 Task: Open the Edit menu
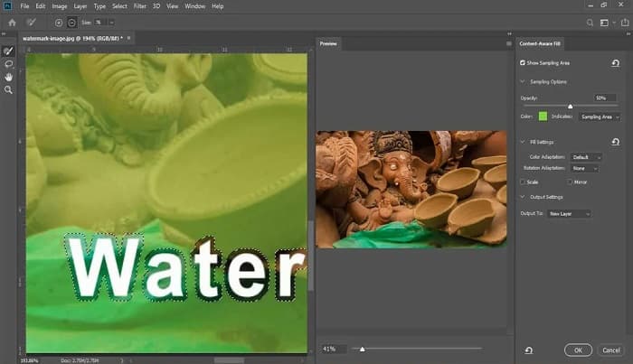tap(41, 6)
